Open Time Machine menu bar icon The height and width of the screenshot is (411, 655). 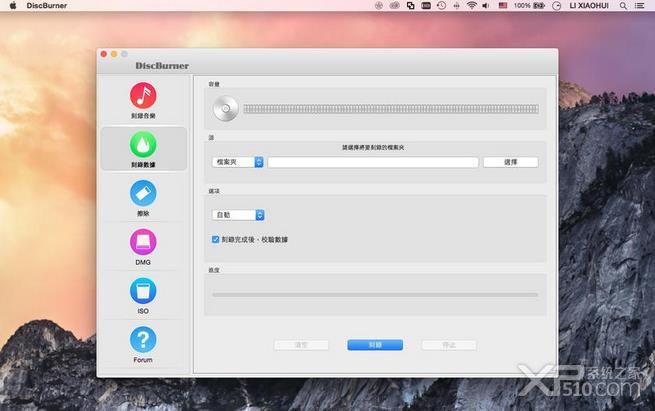(x=441, y=5)
